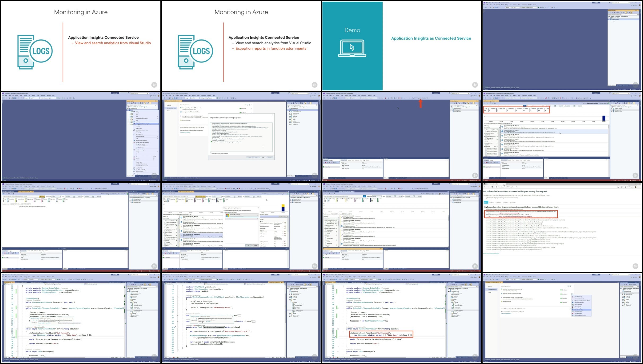The height and width of the screenshot is (364, 643).
Task: Toggle the All checkbox showing count 163
Action: coord(164,199)
